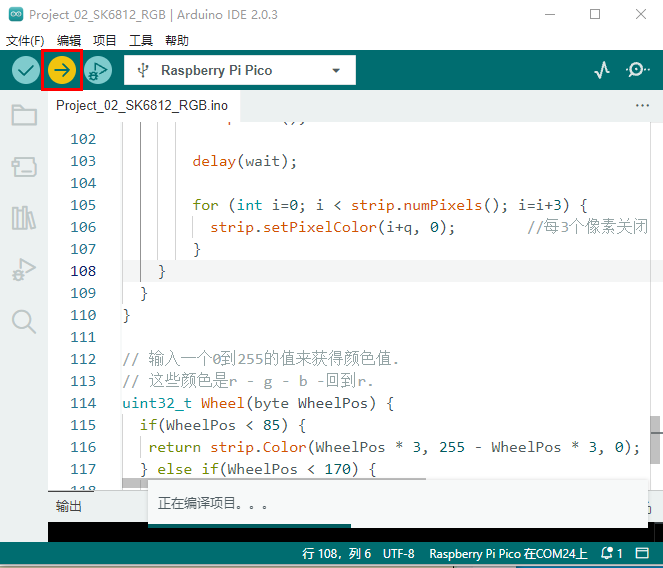Click strip.setPixelColor(i+q, 0); statement
The height and width of the screenshot is (568, 663).
click(332, 227)
